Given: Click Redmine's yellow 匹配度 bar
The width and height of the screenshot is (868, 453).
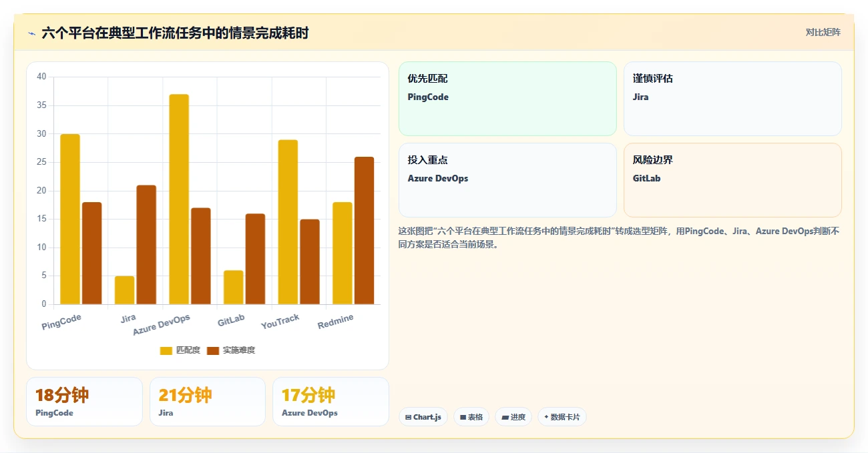Looking at the screenshot, I should coord(343,253).
